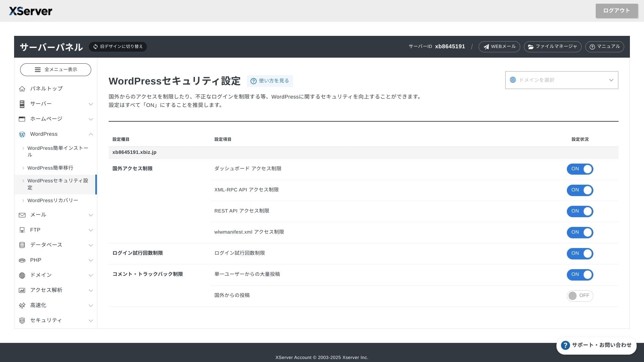Click the browser window icon for ホームページ
The height and width of the screenshot is (362, 644).
coord(22,119)
